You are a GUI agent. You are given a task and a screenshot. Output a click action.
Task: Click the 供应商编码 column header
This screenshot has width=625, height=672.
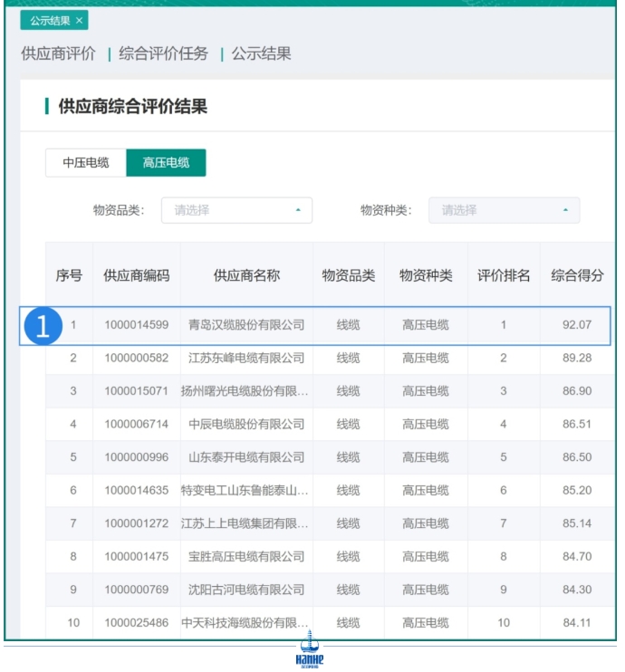[x=136, y=275]
